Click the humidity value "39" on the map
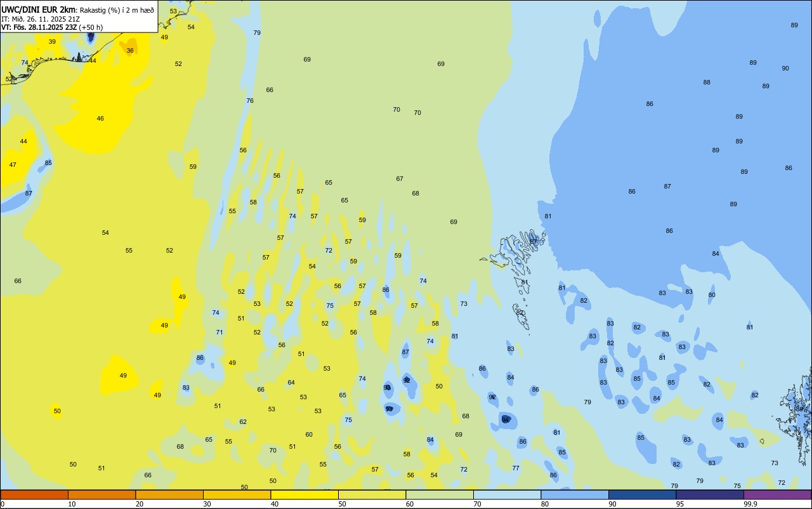 (x=52, y=41)
